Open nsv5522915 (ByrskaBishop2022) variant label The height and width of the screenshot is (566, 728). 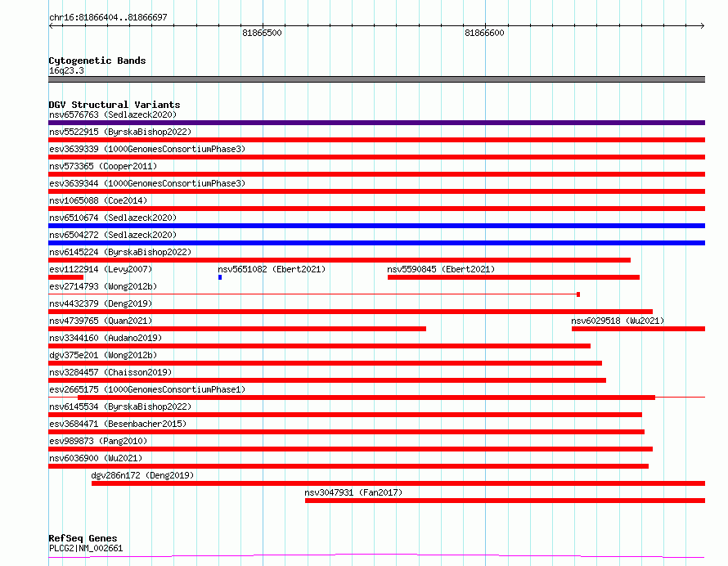(x=120, y=132)
